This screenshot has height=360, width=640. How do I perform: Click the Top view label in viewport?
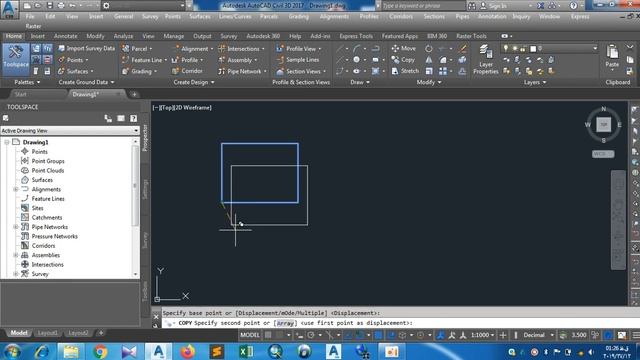(166, 108)
